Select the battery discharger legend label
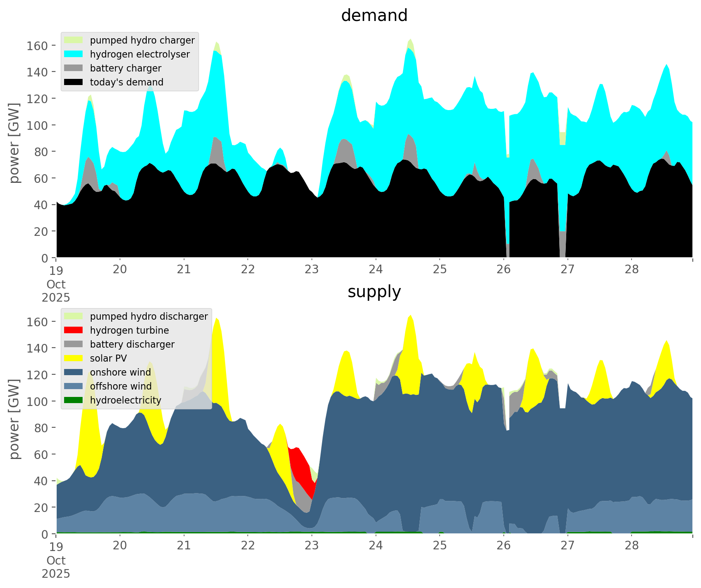This screenshot has width=701, height=588. (x=132, y=344)
